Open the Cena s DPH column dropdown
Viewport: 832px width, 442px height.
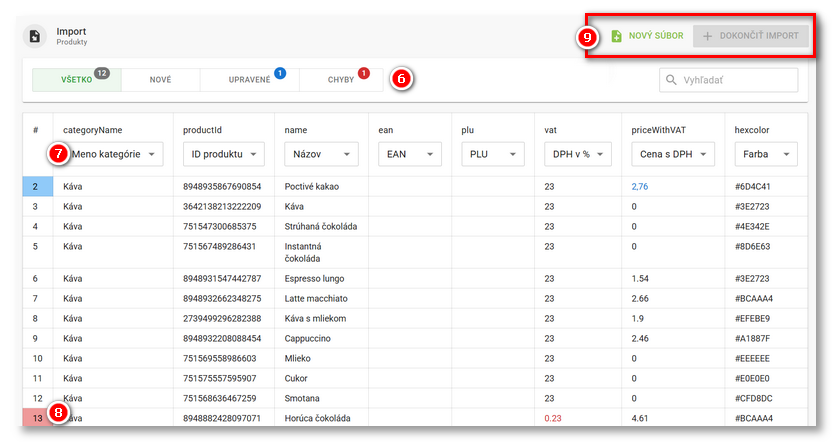pyautogui.click(x=673, y=154)
